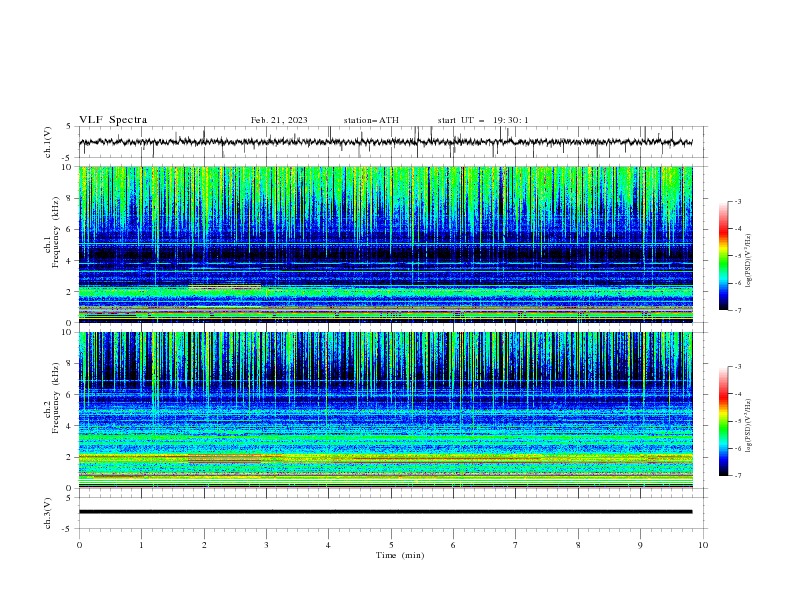
Task: Click time axis tick label "1"
Action: 141,545
